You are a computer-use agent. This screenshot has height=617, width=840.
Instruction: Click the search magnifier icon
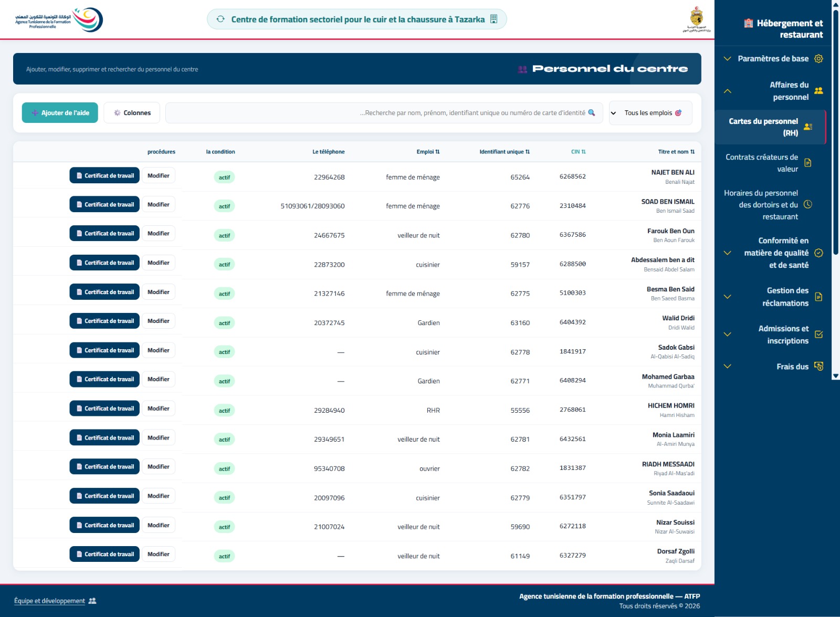pyautogui.click(x=592, y=112)
